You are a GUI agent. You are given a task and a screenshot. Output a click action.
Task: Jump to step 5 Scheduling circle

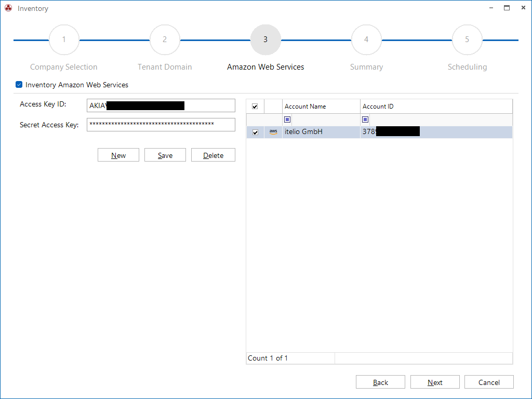(467, 39)
